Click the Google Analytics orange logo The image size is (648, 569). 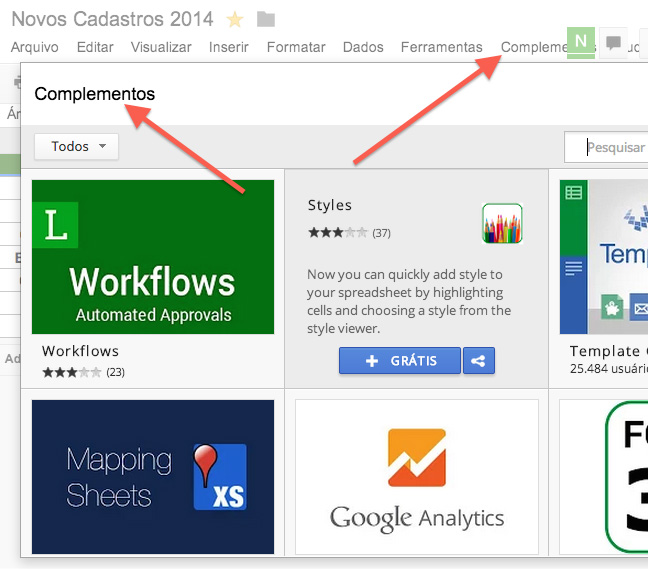(x=417, y=457)
